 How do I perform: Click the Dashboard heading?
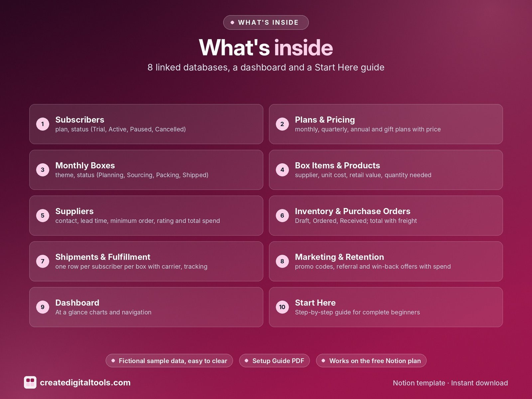(77, 303)
